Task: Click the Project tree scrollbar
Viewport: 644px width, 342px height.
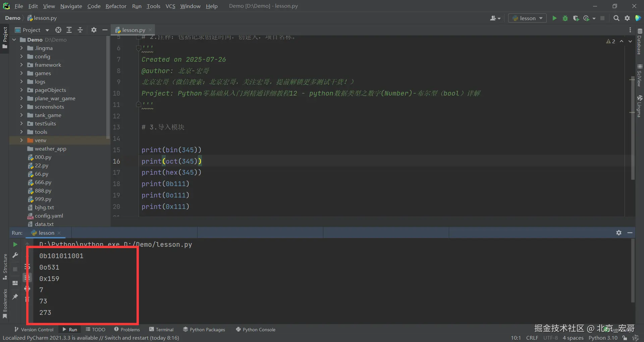Action: (108, 87)
